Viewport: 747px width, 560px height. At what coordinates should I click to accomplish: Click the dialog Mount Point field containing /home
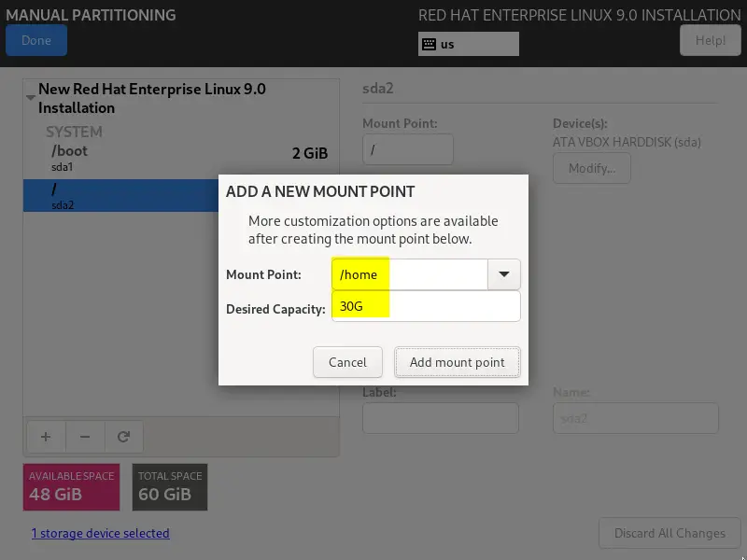410,274
